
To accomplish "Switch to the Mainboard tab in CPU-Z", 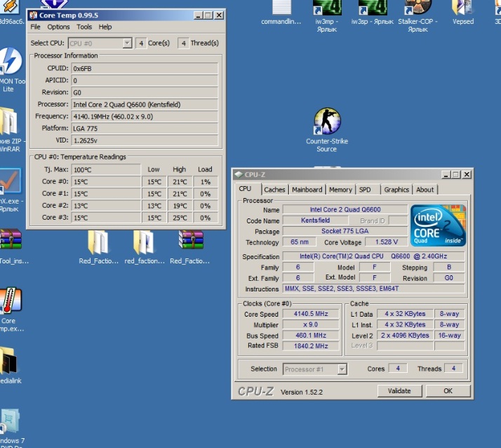I will 307,190.
